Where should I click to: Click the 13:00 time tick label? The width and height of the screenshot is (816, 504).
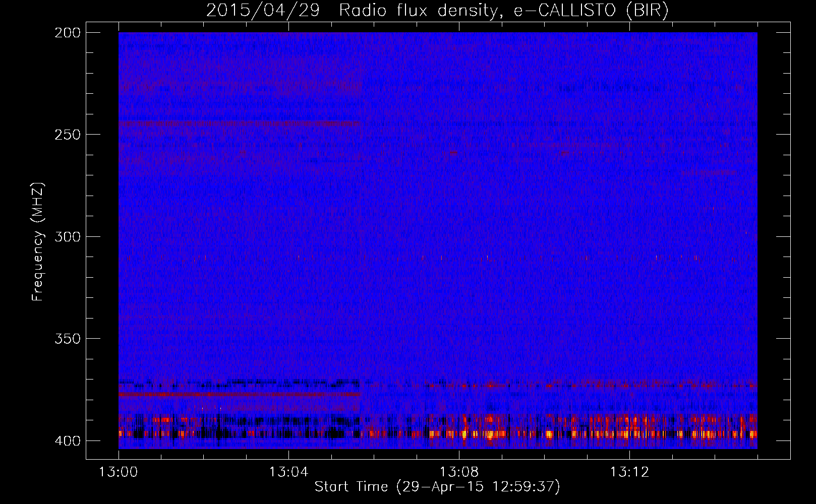119,472
